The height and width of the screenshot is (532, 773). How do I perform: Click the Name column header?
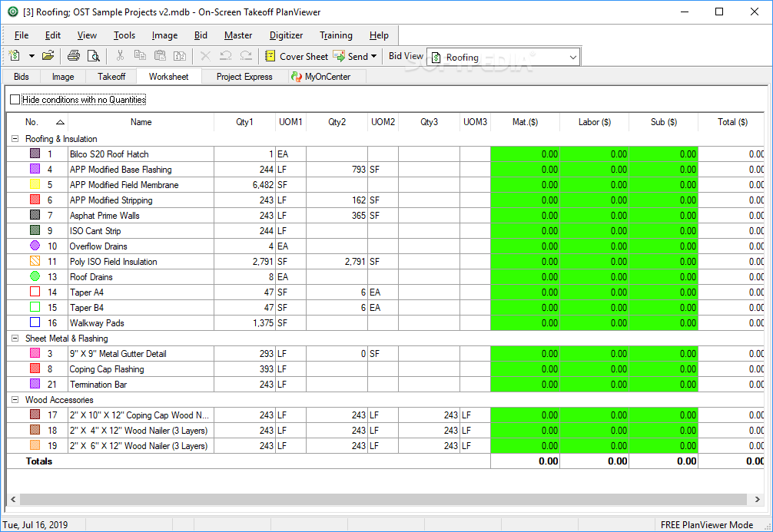click(141, 121)
